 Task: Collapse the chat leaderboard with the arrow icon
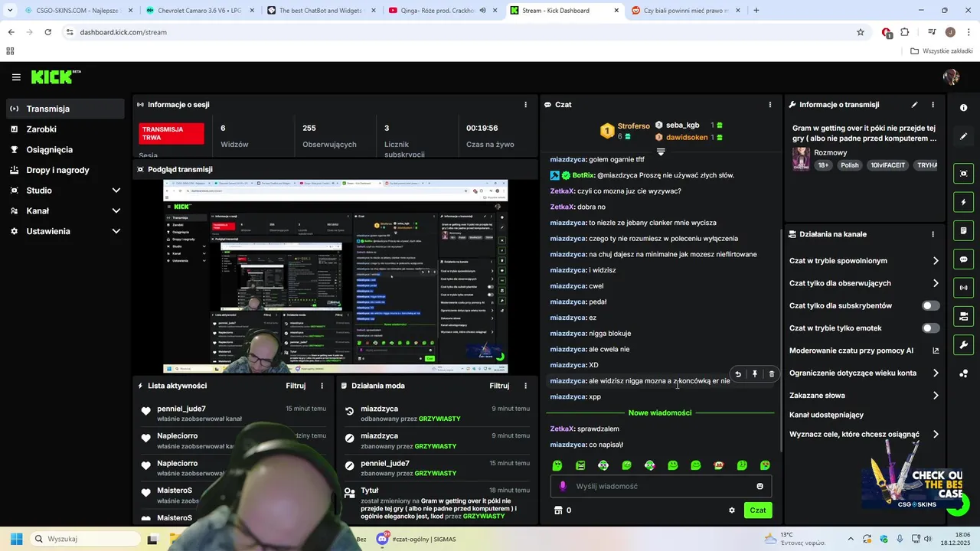(661, 152)
